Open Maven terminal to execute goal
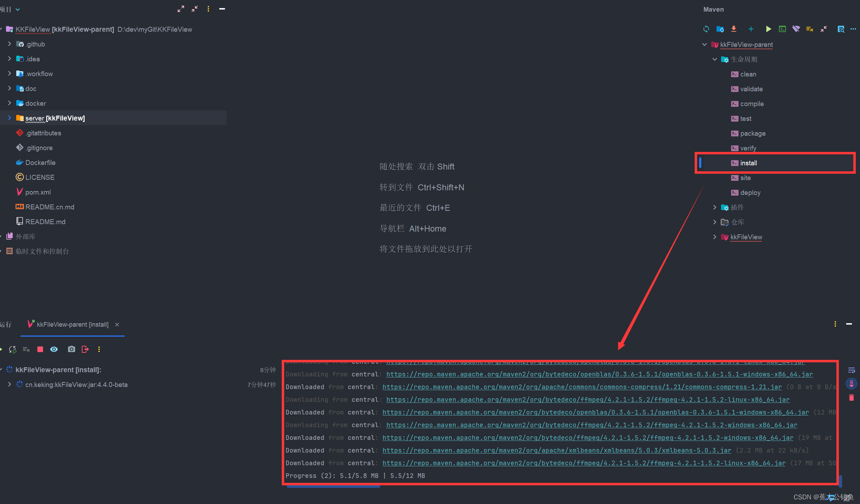This screenshot has height=504, width=860. pos(782,29)
